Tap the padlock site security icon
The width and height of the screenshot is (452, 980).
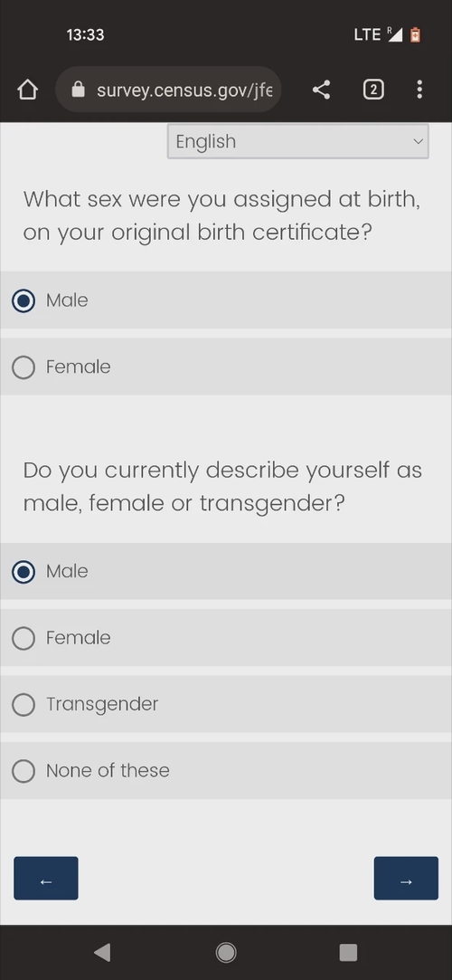point(78,90)
